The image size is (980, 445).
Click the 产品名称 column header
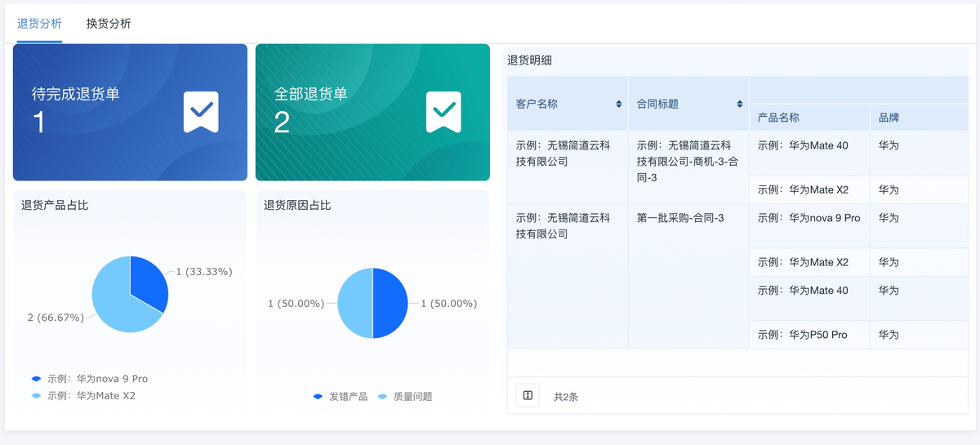point(778,118)
